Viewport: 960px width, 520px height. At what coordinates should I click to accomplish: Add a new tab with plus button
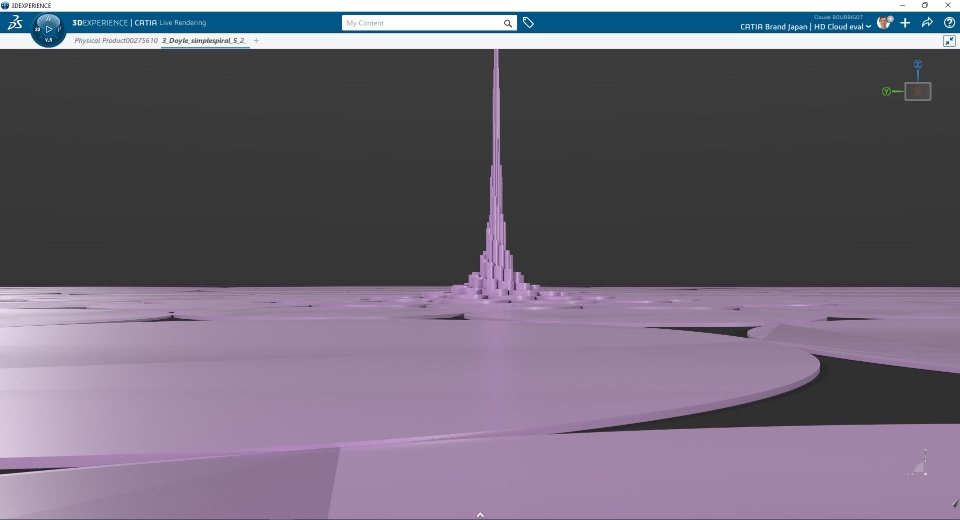pyautogui.click(x=256, y=40)
